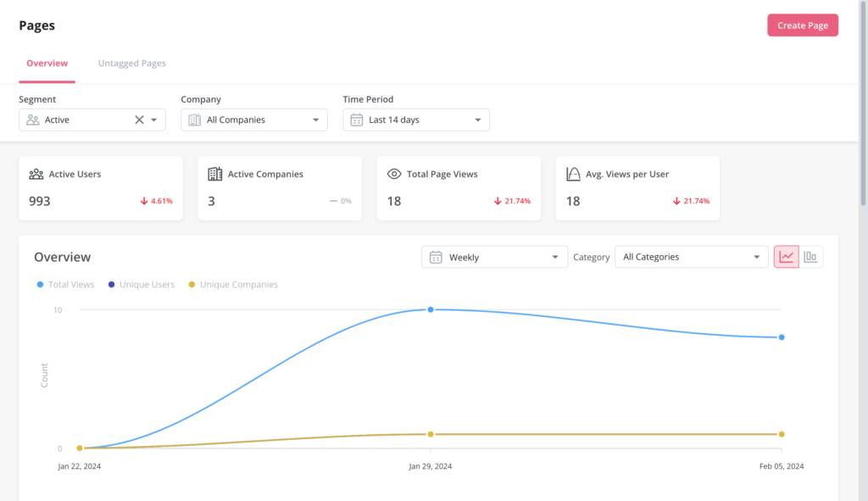Select the Overview tab
This screenshot has height=501, width=868.
[x=47, y=63]
